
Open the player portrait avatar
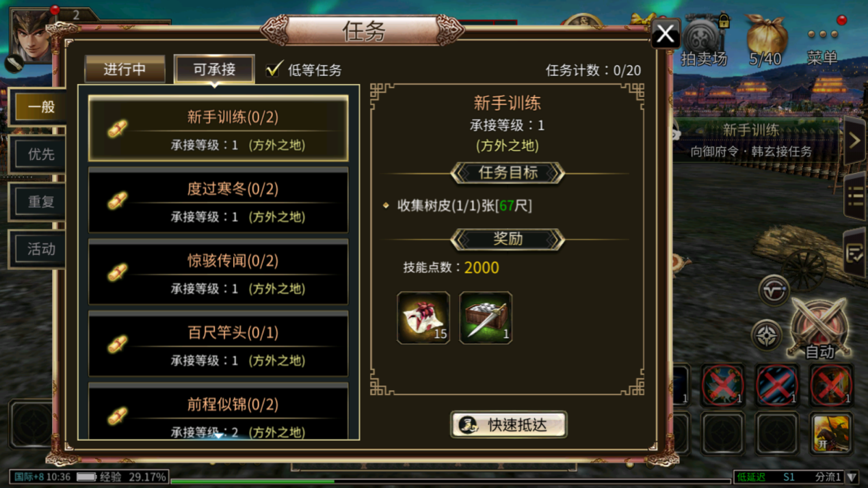tap(31, 36)
